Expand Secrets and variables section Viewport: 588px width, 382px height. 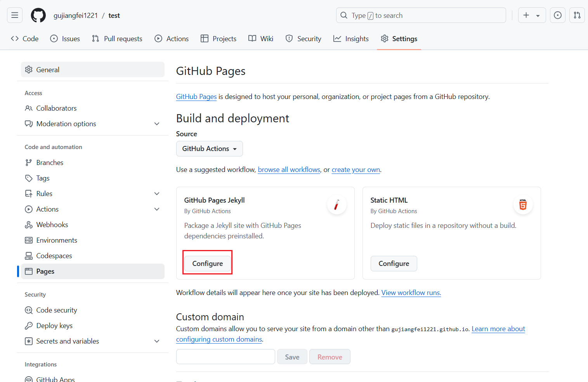157,341
